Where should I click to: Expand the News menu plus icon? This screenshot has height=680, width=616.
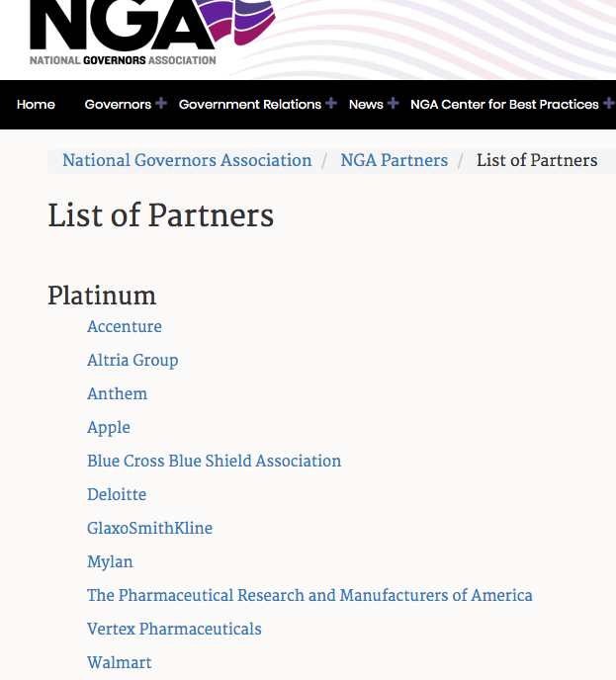(393, 104)
